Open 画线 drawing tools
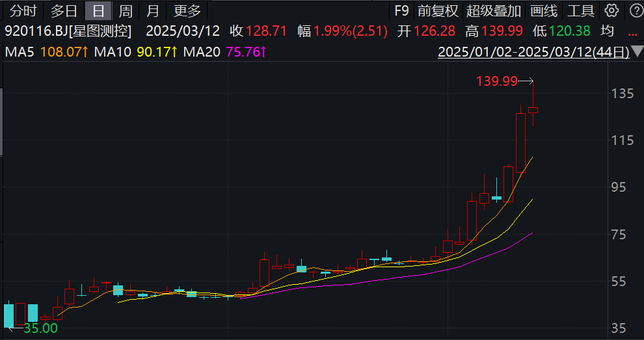The height and width of the screenshot is (340, 644). (x=543, y=10)
